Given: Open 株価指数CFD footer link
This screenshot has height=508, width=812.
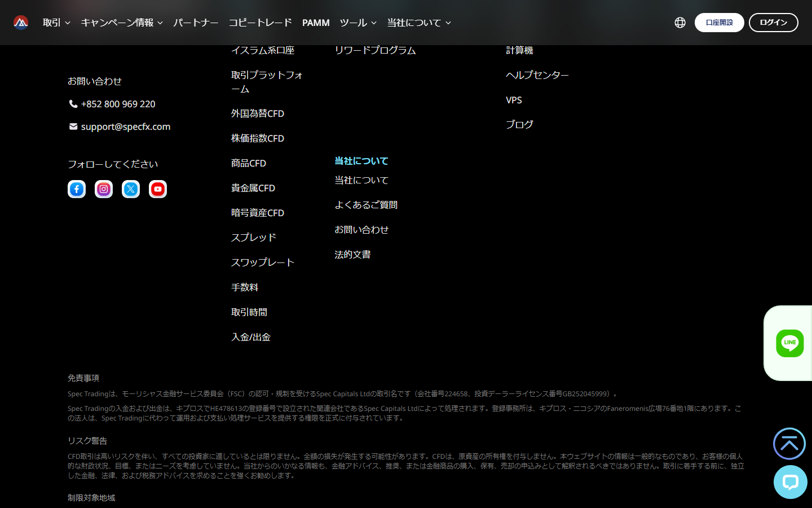Looking at the screenshot, I should pos(258,138).
